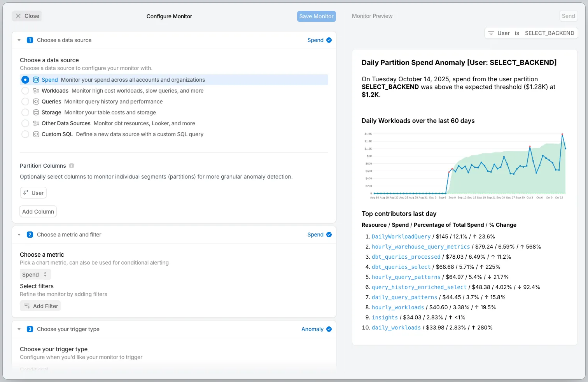
Task: Click the User partition column chip
Action: (33, 193)
